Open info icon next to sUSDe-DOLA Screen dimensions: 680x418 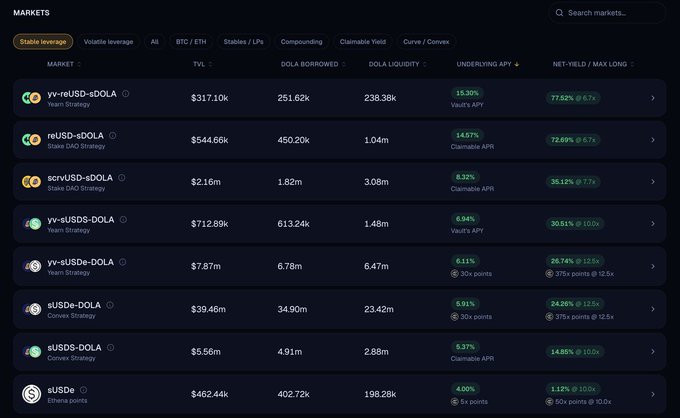[x=110, y=305]
